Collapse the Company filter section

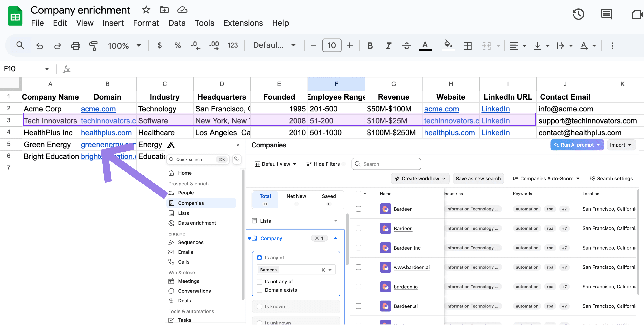(x=335, y=238)
